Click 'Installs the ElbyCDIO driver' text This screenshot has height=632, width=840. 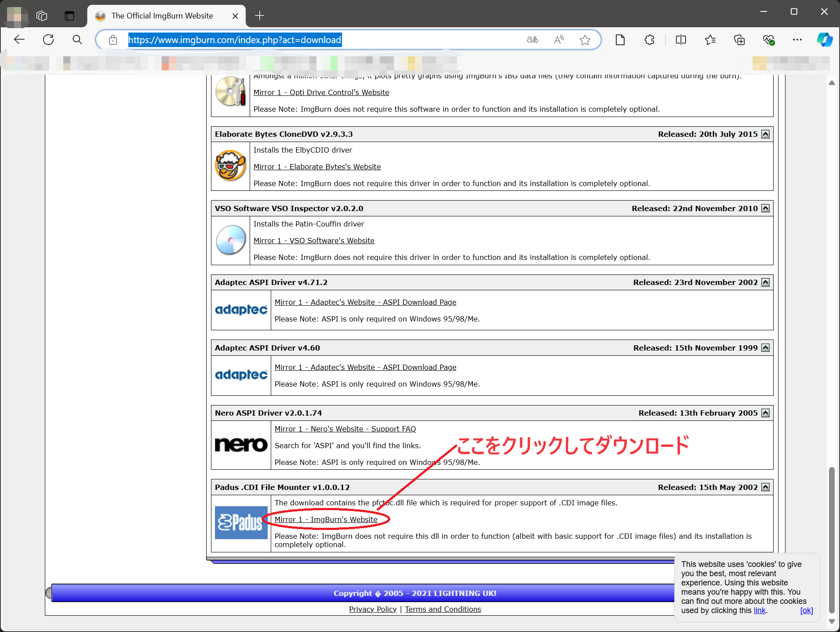(303, 150)
